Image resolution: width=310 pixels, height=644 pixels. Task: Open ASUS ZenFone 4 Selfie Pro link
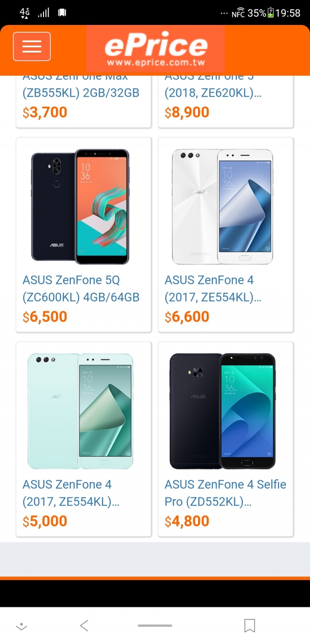pos(225,493)
